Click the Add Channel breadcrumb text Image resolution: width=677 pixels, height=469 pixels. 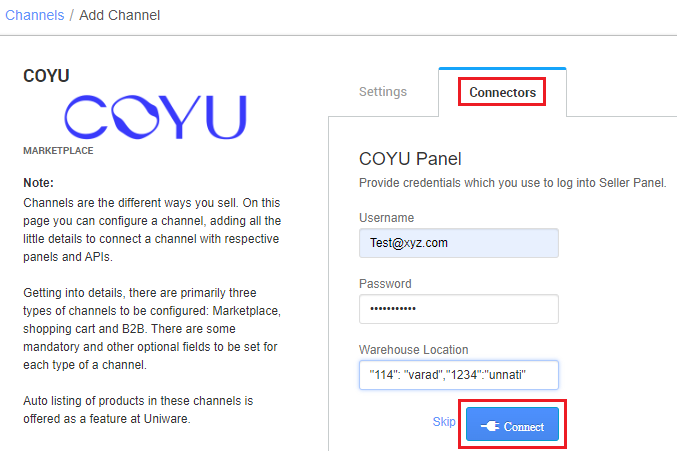(120, 15)
